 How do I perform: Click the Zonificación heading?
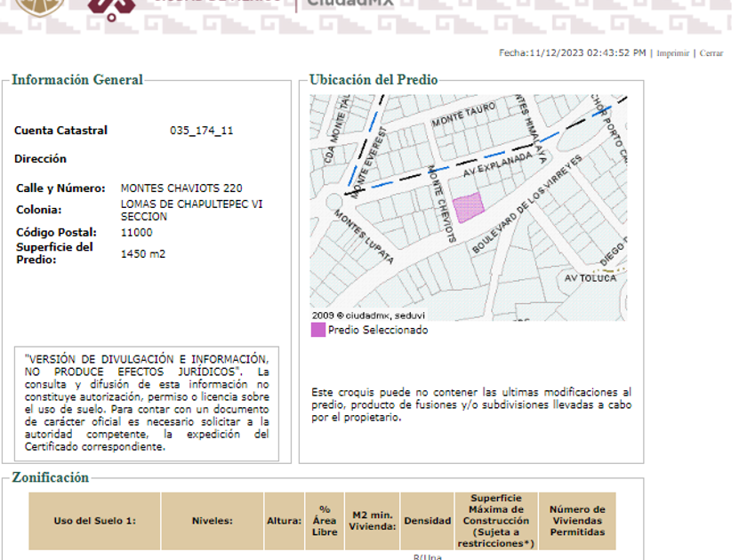pyautogui.click(x=51, y=477)
